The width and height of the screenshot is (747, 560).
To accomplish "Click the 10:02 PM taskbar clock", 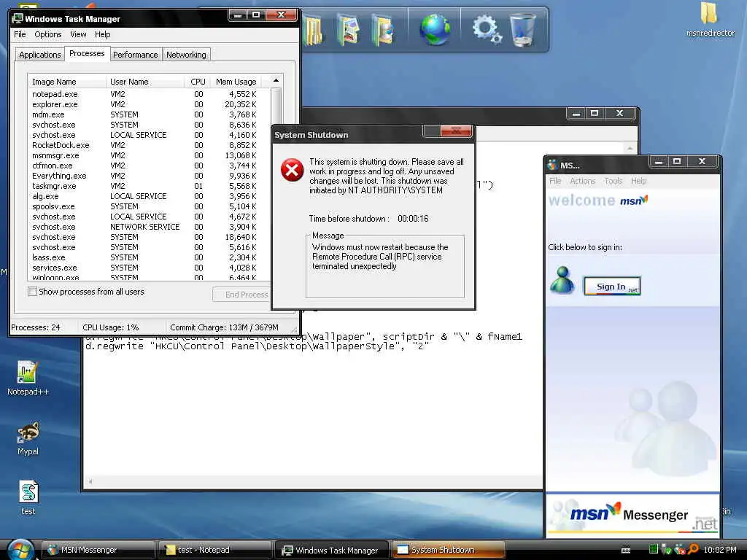I will tap(720, 550).
